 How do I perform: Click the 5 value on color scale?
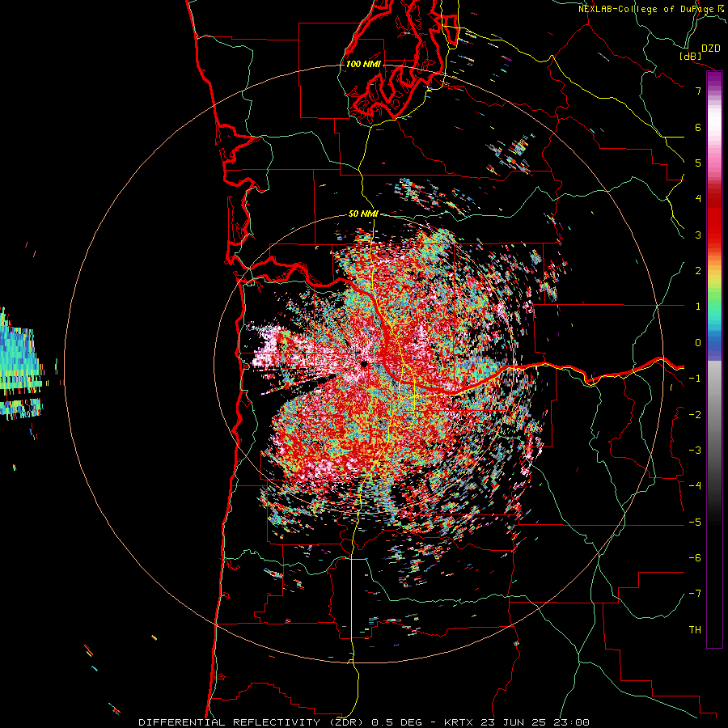pyautogui.click(x=698, y=163)
